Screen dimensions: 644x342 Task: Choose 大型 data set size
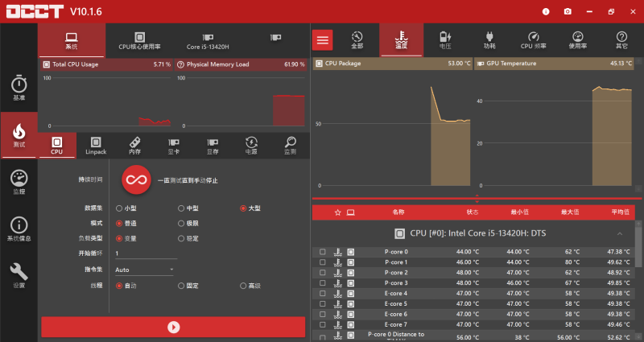coord(250,208)
